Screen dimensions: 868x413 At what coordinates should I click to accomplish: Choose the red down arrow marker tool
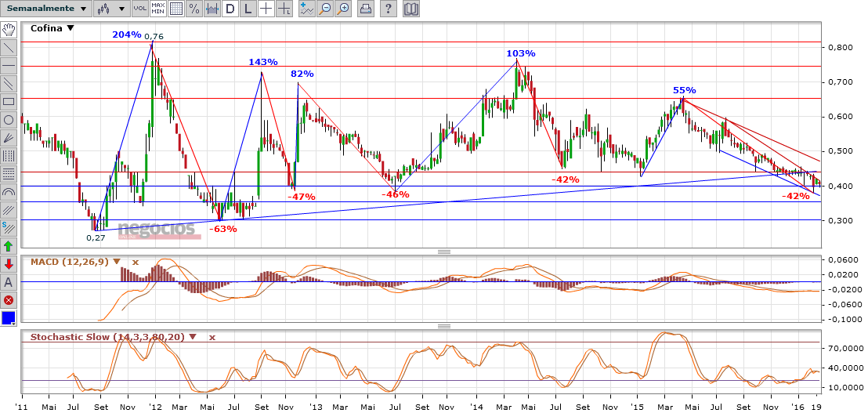[x=9, y=263]
